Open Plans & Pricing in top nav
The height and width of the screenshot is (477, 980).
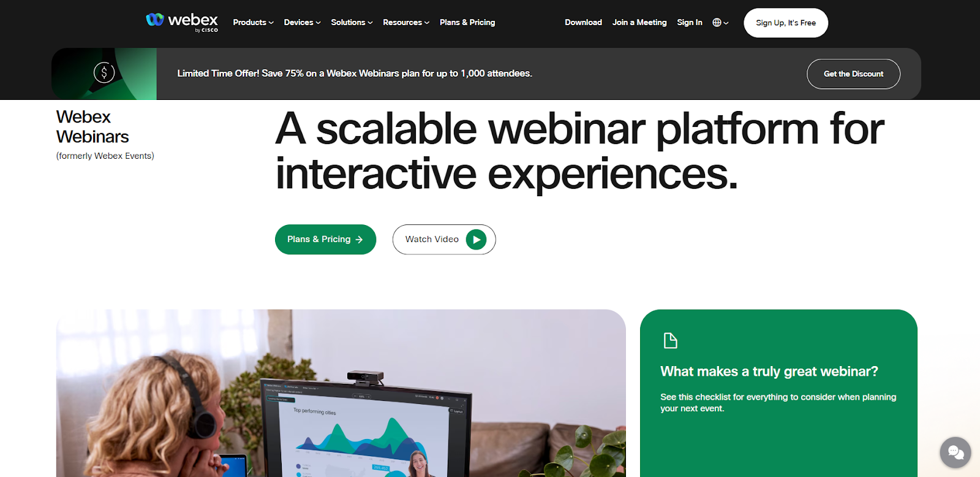(467, 23)
